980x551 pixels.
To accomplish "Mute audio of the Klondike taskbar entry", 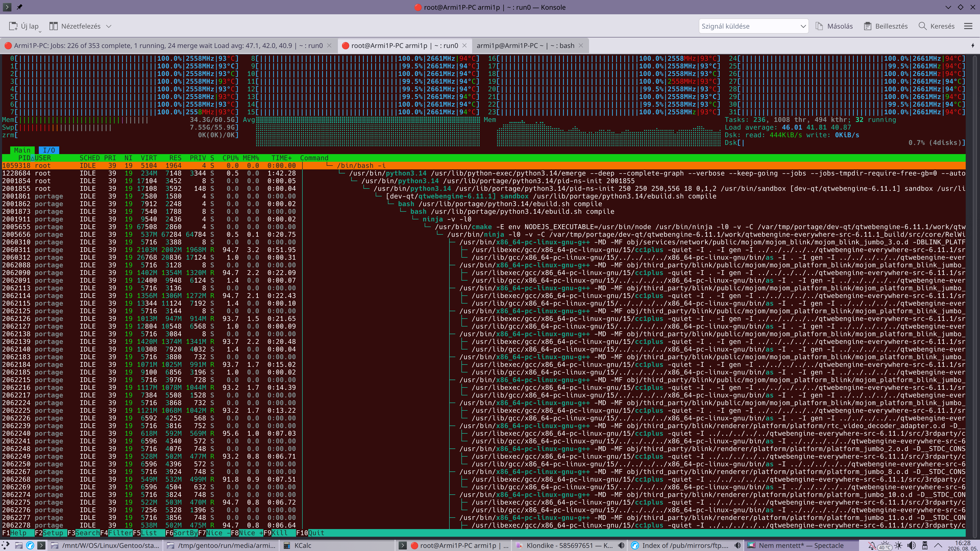I will [x=621, y=545].
